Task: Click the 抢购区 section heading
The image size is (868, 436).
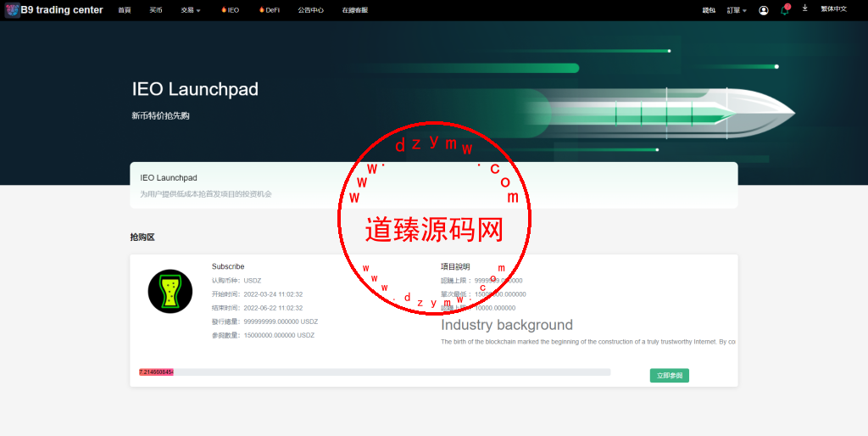Action: [142, 238]
